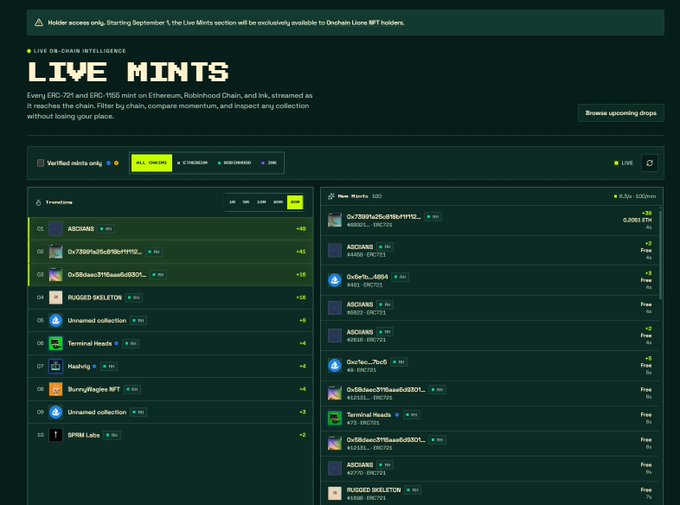
Task: Open 0x58daec thumbnail in Trending rank 03
Action: [56, 275]
